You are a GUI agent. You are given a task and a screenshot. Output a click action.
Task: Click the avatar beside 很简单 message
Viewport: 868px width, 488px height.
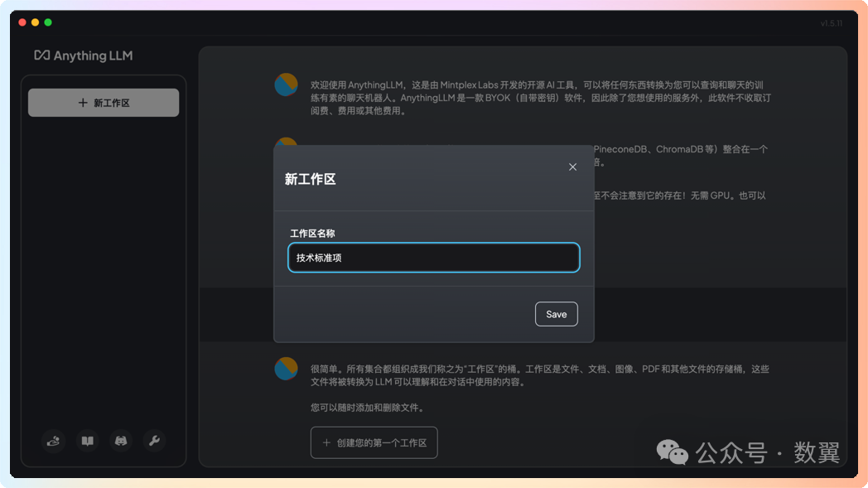pos(287,369)
